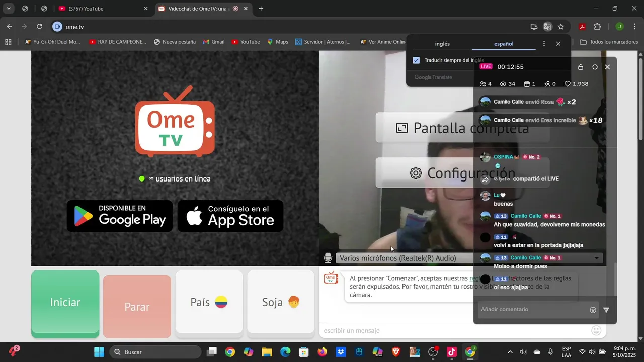The height and width of the screenshot is (362, 644).
Task: Select the español tab in Translate popup
Action: pyautogui.click(x=504, y=44)
